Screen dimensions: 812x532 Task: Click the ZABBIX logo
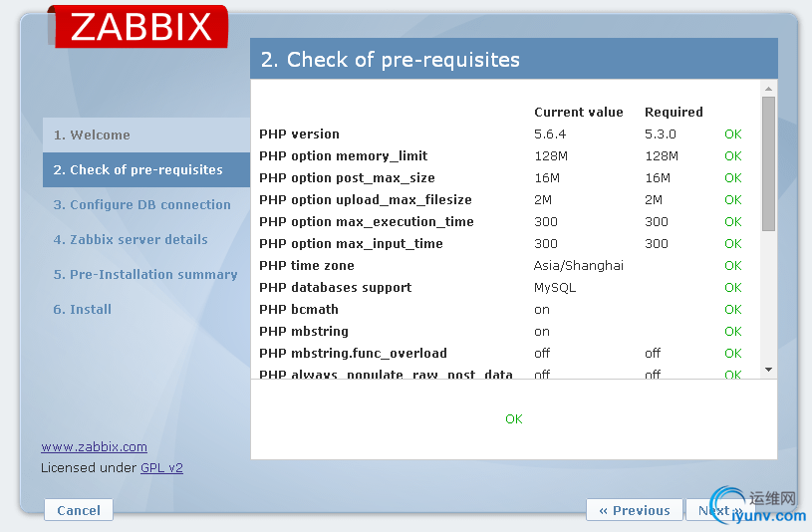pos(137,27)
